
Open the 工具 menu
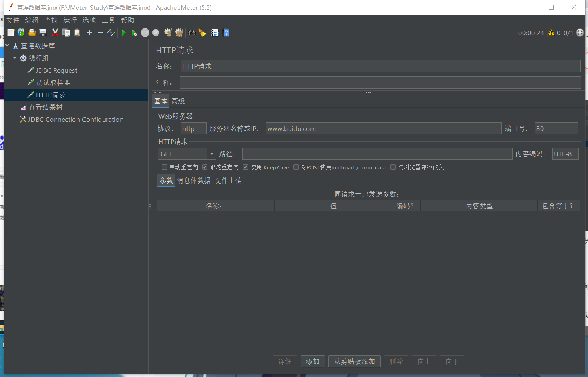[x=108, y=20]
